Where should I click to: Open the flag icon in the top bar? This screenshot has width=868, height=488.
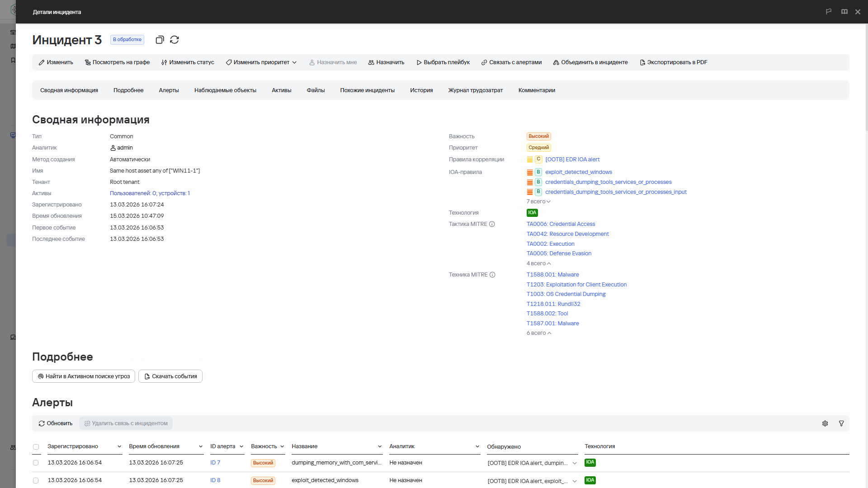[x=829, y=12]
